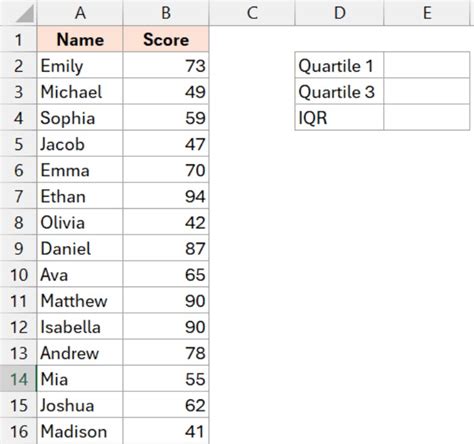Viewport: 474px width, 444px height.
Task: Select column B header
Action: point(166,13)
